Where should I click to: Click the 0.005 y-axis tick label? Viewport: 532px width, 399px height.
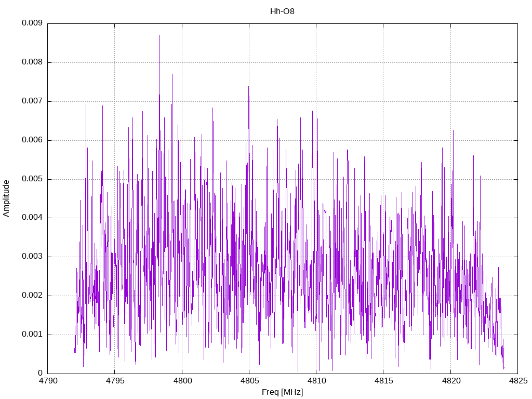pos(32,179)
